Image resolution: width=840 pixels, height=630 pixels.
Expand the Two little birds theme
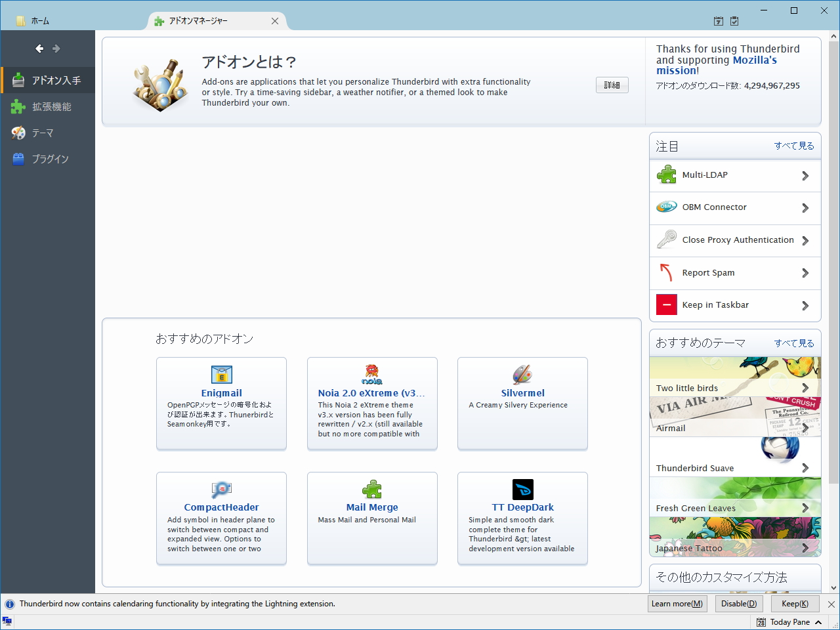[805, 388]
